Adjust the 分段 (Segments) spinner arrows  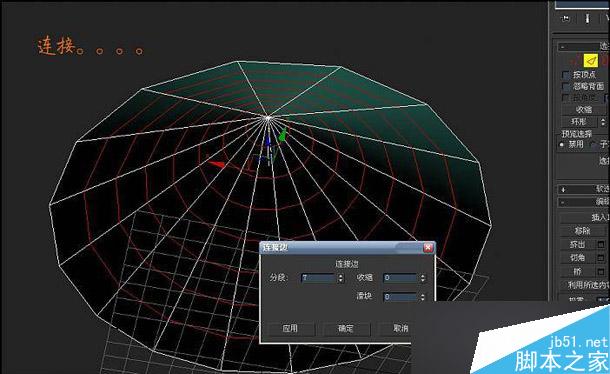[340, 278]
